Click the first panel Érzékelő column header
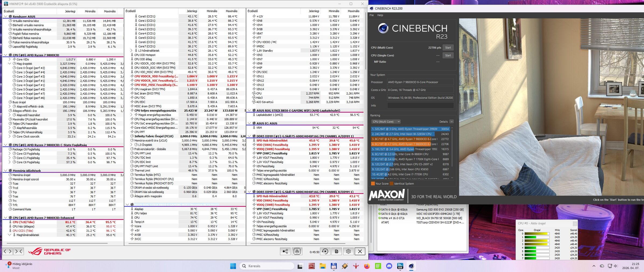This screenshot has height=272, width=644. [30, 11]
